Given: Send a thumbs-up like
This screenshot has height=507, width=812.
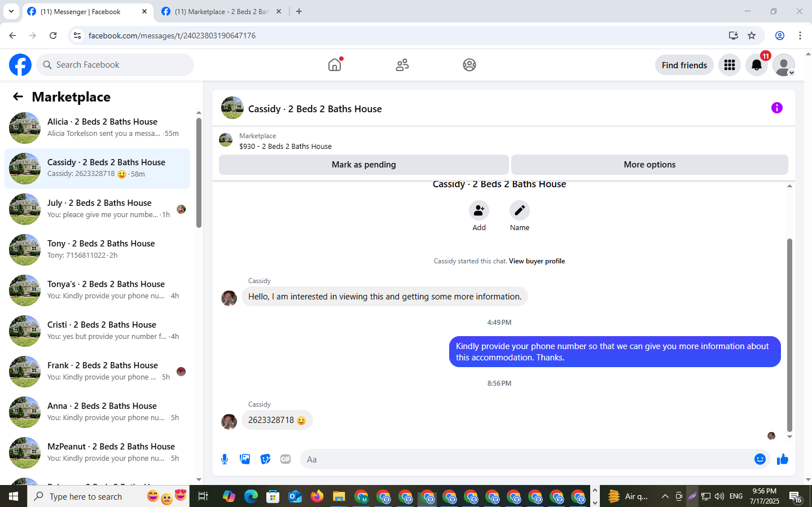Looking at the screenshot, I should (783, 459).
